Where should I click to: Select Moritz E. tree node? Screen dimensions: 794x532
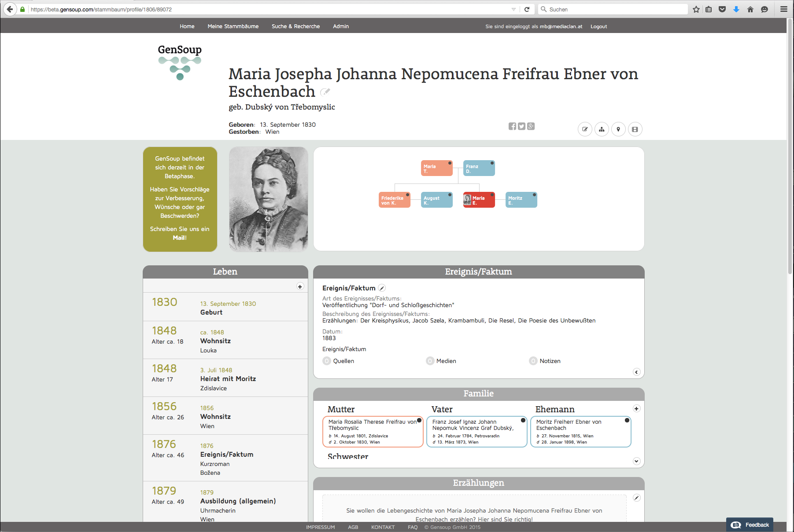521,200
